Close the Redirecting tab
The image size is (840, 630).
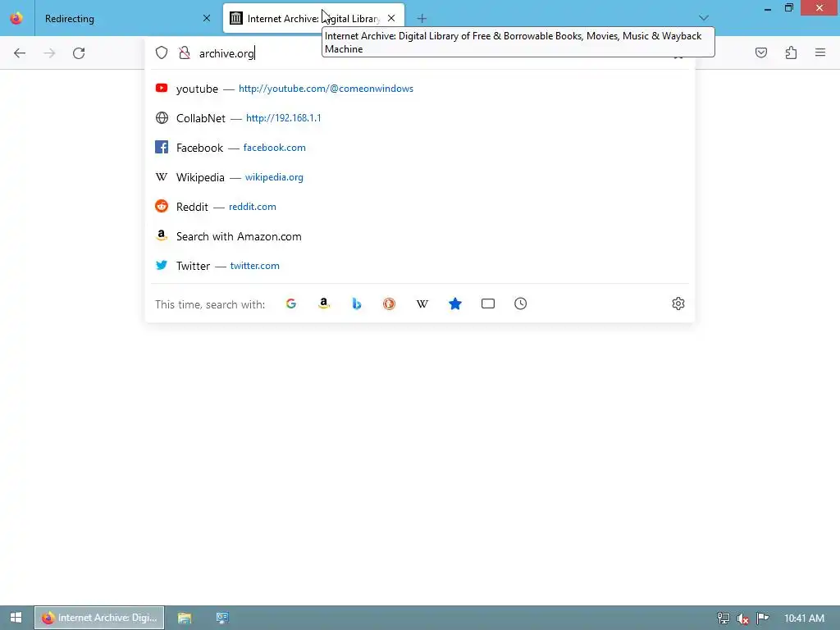pos(207,18)
